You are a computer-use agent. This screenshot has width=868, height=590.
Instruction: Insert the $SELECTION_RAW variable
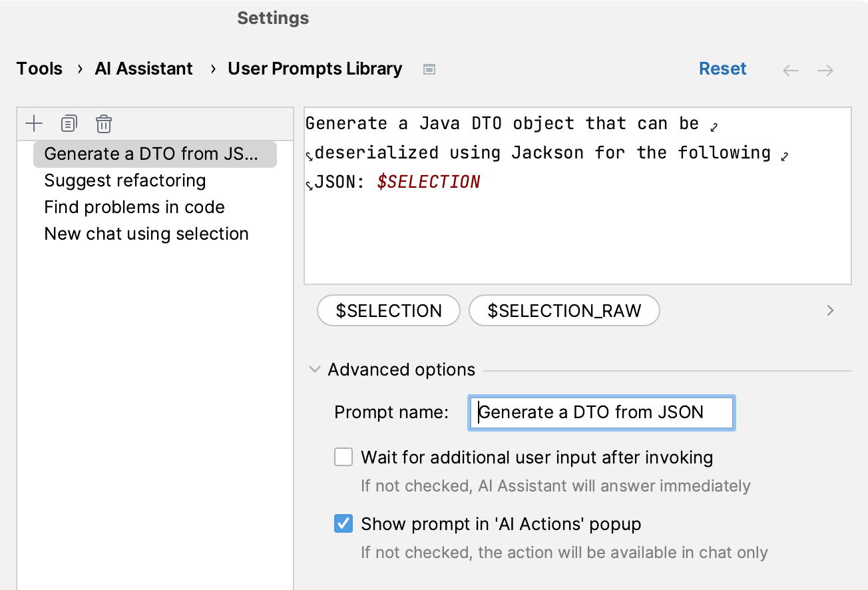coord(564,311)
